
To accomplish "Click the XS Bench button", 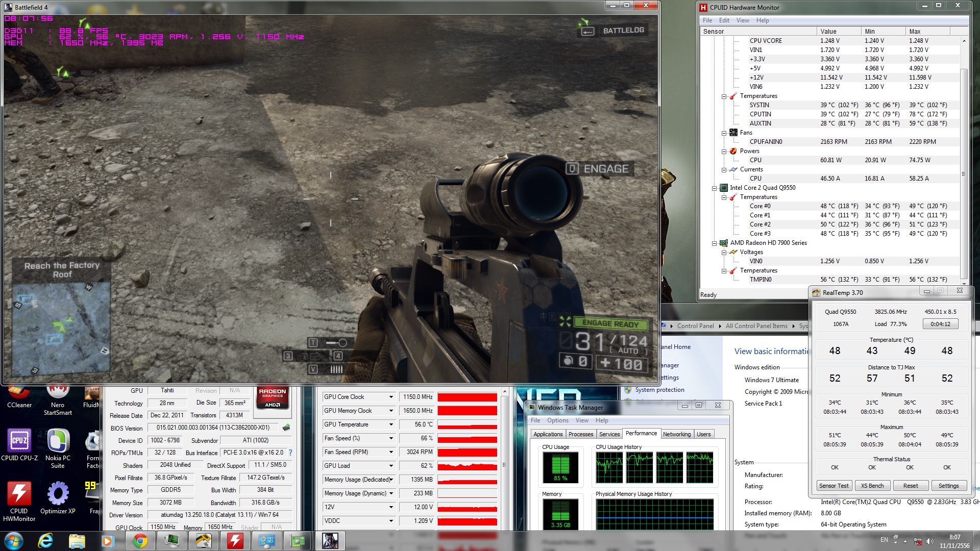I will coord(872,486).
